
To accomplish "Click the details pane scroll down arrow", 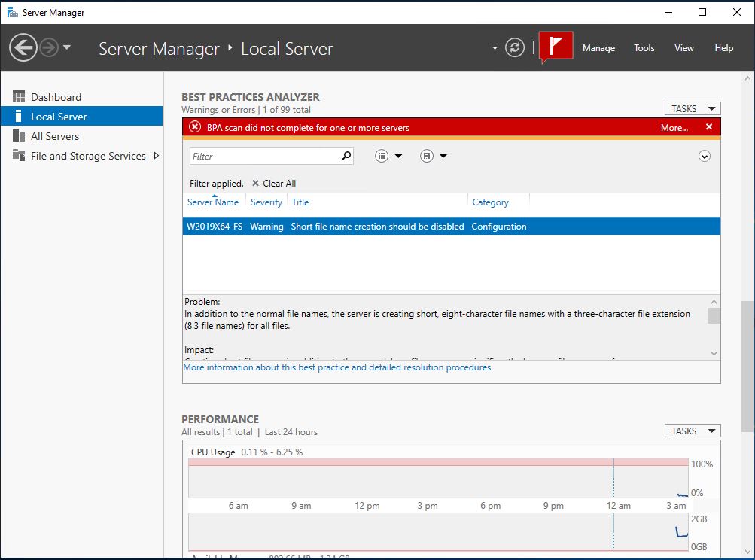I will [714, 354].
